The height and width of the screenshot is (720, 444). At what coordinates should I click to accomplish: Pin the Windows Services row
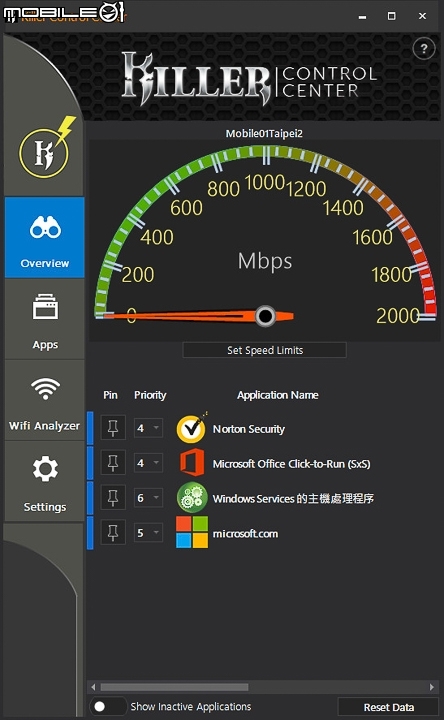(113, 498)
